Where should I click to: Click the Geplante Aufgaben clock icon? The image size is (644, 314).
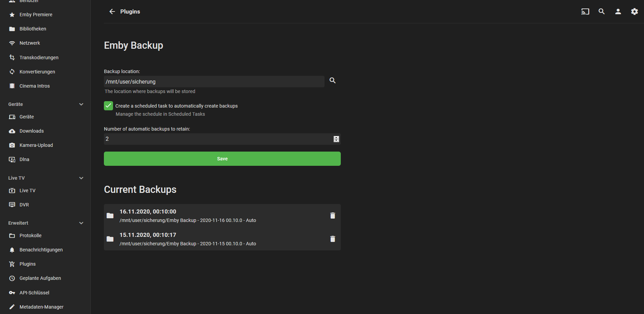[x=12, y=278]
